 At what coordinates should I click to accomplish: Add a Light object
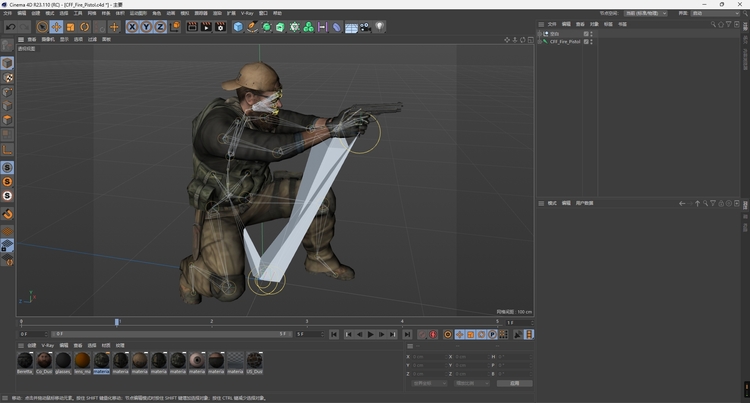point(379,27)
